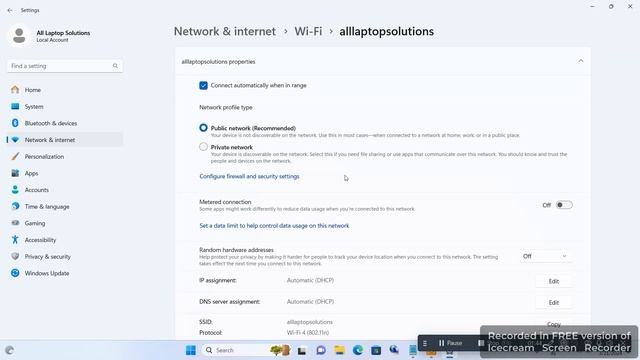Open Apps settings

(64, 173)
